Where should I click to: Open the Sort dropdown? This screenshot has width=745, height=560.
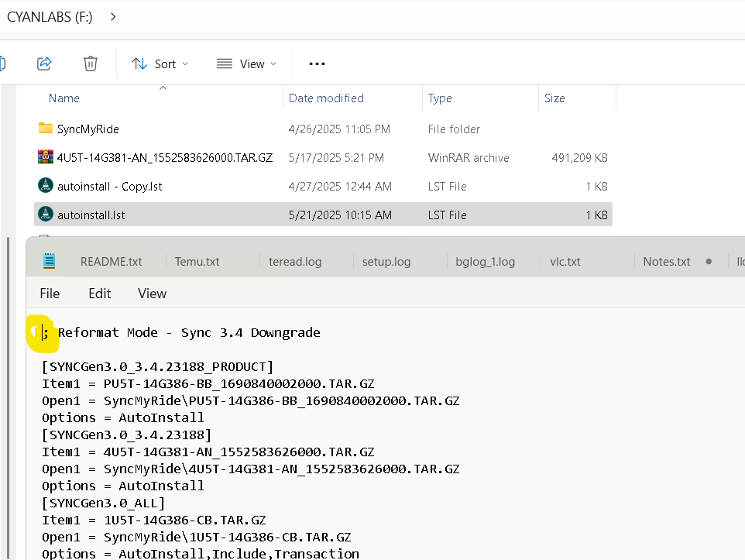click(x=160, y=64)
